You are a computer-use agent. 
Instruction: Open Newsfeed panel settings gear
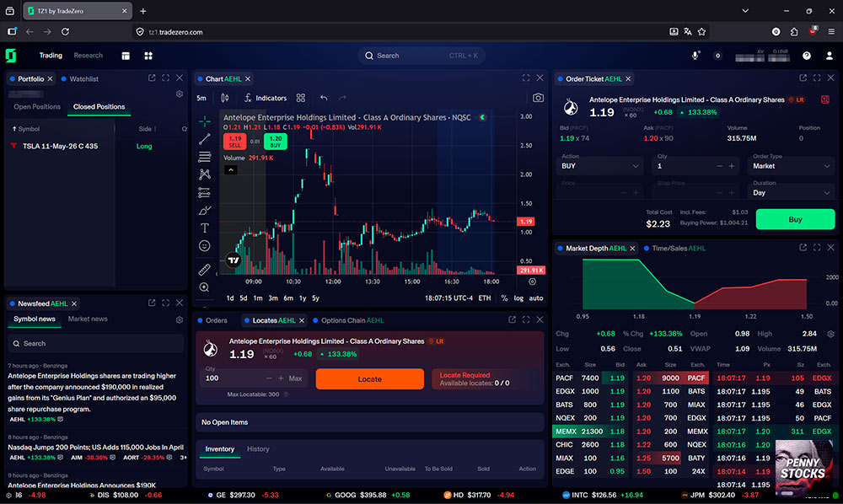point(179,319)
